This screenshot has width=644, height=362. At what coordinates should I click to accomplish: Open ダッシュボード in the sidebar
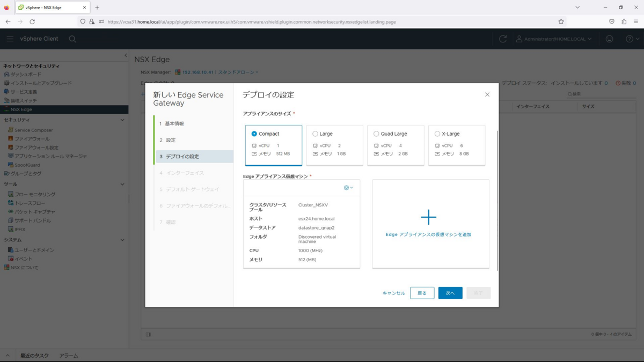(26, 75)
